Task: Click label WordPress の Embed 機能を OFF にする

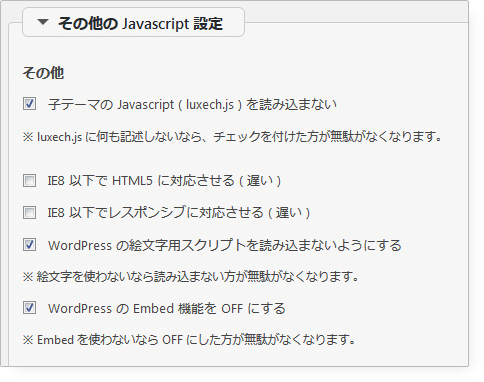Action: tap(167, 309)
